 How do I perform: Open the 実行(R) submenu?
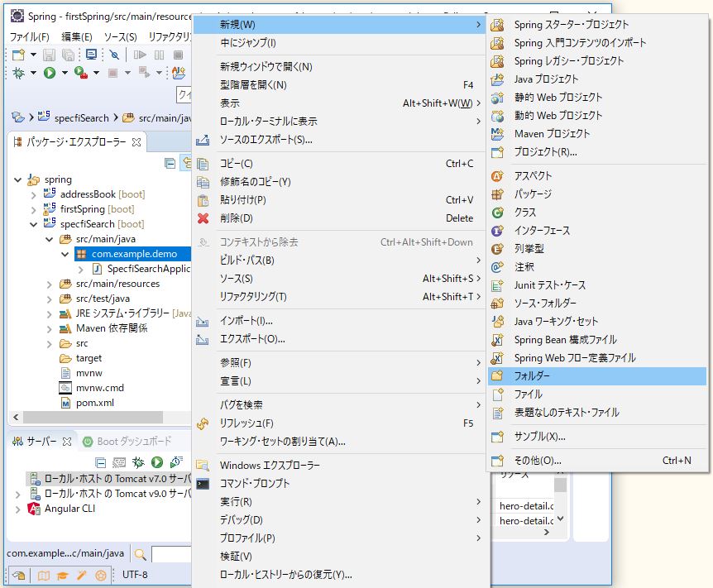339,502
